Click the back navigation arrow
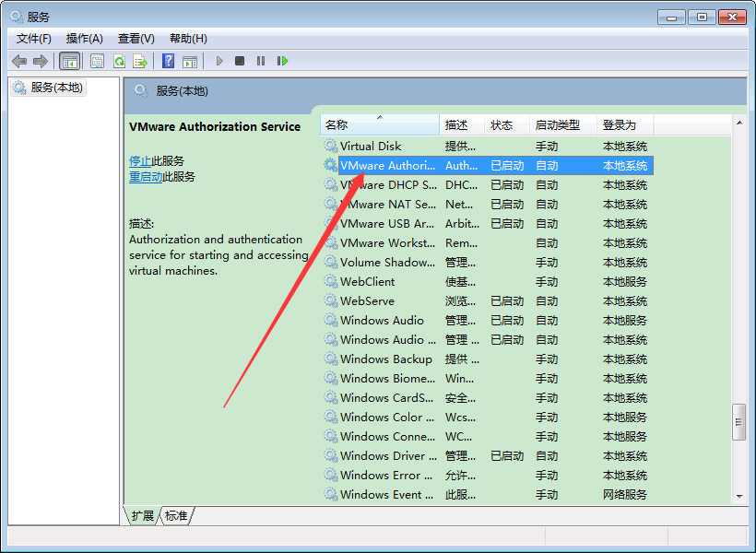This screenshot has height=553, width=756. point(19,61)
